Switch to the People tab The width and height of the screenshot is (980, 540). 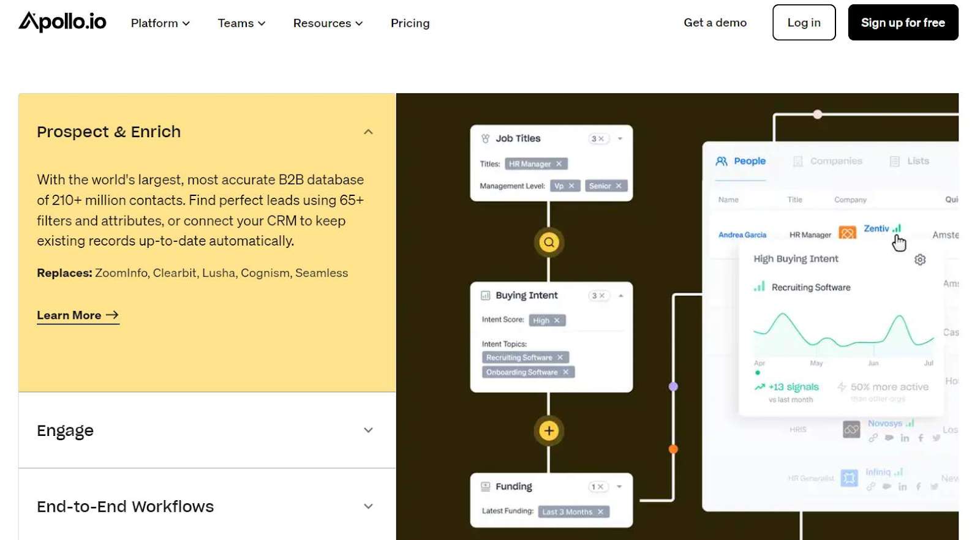coord(741,162)
